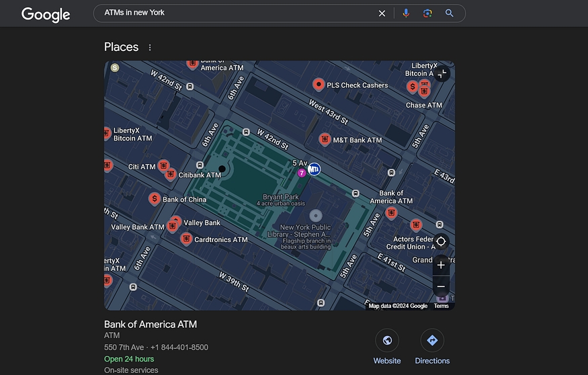Open map Terms link
The image size is (588, 375).
click(441, 306)
